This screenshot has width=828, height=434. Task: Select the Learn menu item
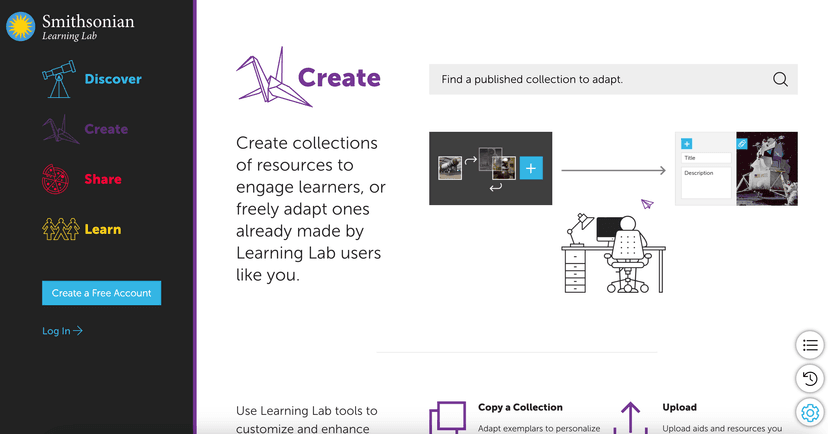coord(102,229)
